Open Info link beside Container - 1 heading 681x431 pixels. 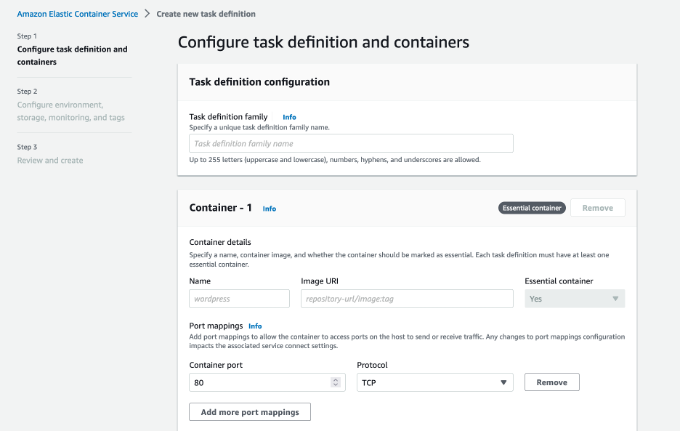269,209
